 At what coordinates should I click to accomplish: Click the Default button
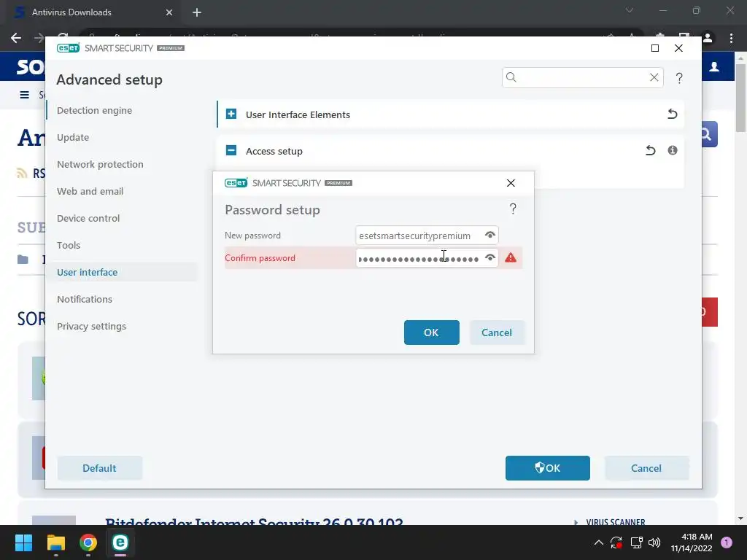[x=99, y=468]
